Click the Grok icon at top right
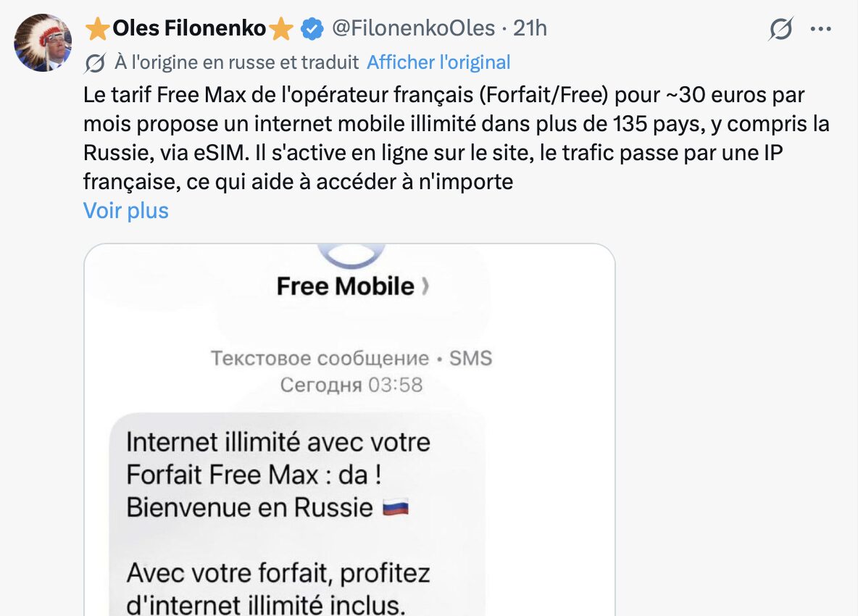858x616 pixels. click(x=780, y=30)
